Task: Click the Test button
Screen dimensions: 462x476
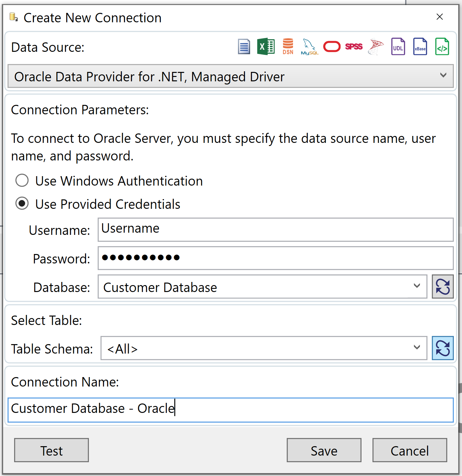Action: coord(51,450)
